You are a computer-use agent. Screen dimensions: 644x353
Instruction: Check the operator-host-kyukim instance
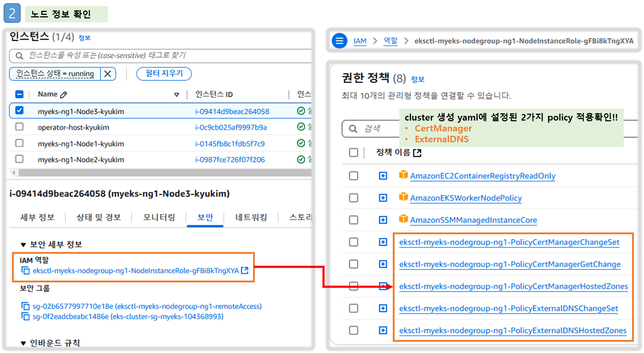20,127
